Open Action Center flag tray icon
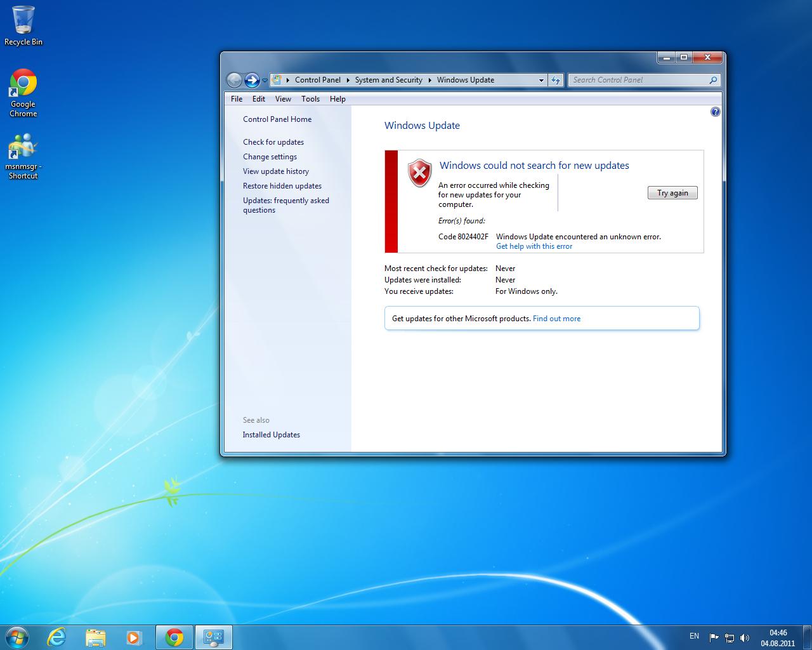 click(x=714, y=637)
